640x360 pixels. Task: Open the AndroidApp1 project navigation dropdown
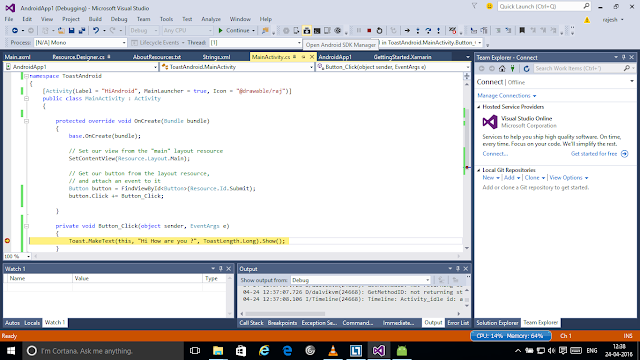pos(81,67)
